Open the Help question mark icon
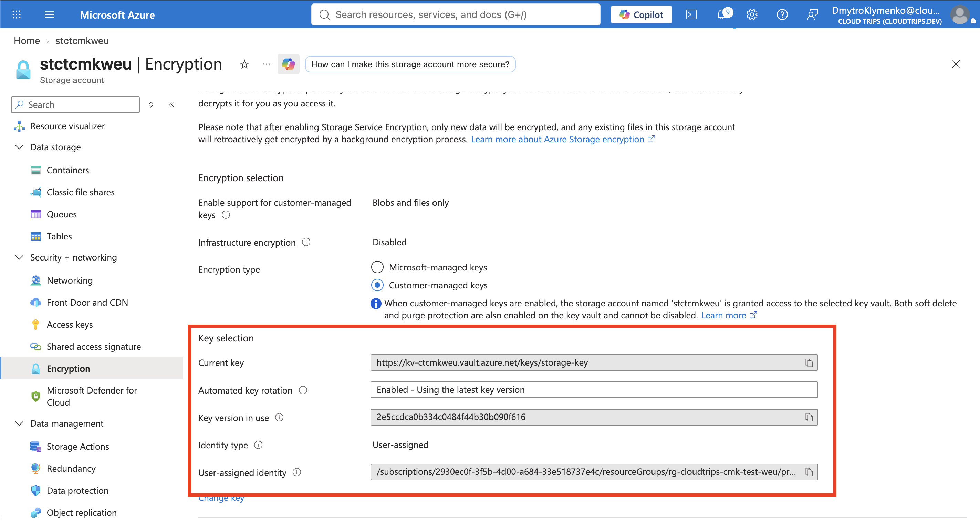The height and width of the screenshot is (521, 980). pyautogui.click(x=782, y=14)
